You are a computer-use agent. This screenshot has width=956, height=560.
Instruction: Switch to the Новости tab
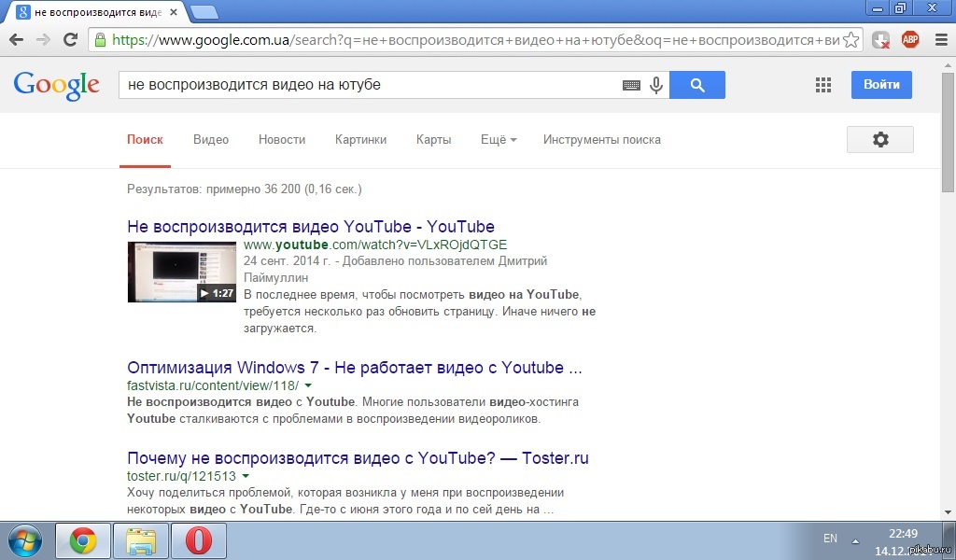[282, 140]
